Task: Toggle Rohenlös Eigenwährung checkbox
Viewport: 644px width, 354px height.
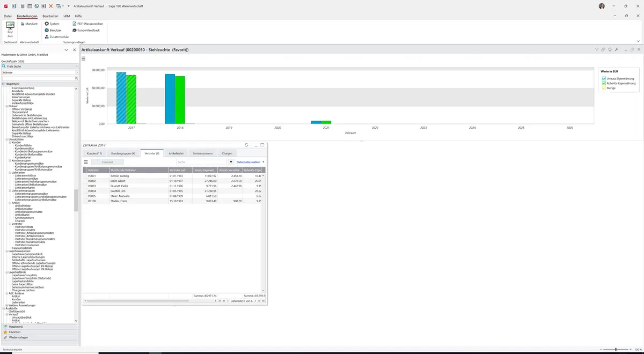Action: 604,83
